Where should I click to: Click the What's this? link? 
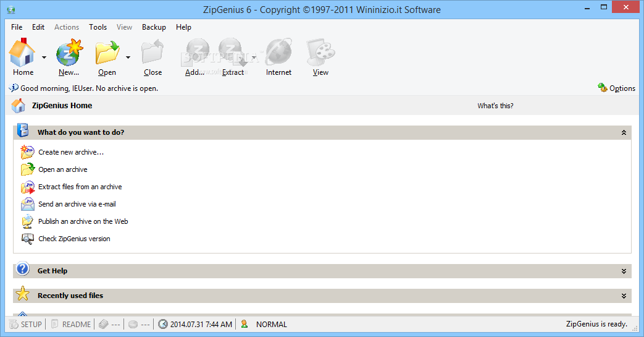point(495,106)
